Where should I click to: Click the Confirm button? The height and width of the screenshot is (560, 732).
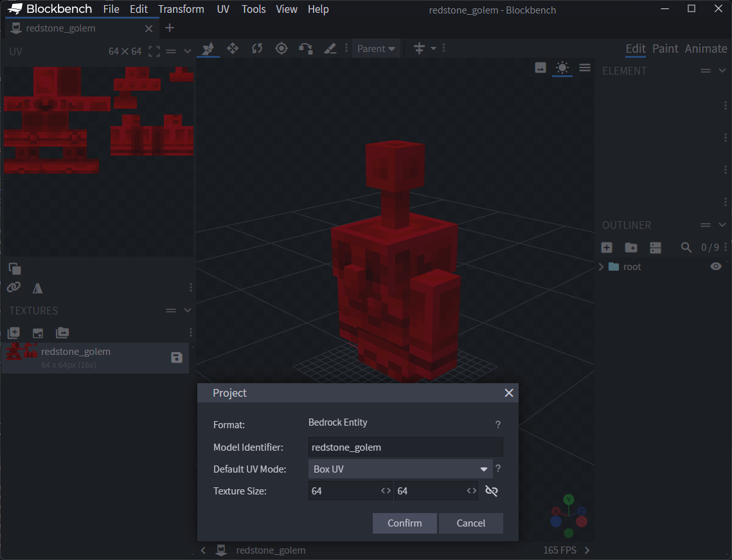pos(404,523)
